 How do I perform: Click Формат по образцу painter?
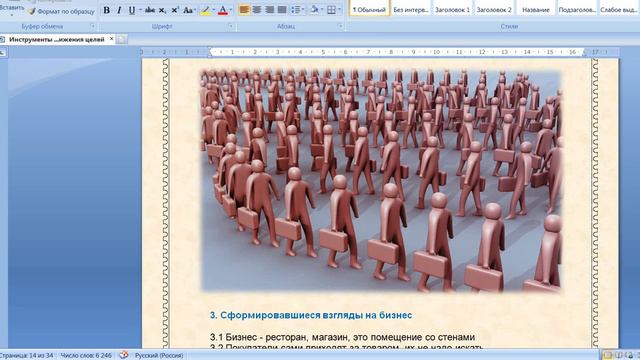pos(61,11)
